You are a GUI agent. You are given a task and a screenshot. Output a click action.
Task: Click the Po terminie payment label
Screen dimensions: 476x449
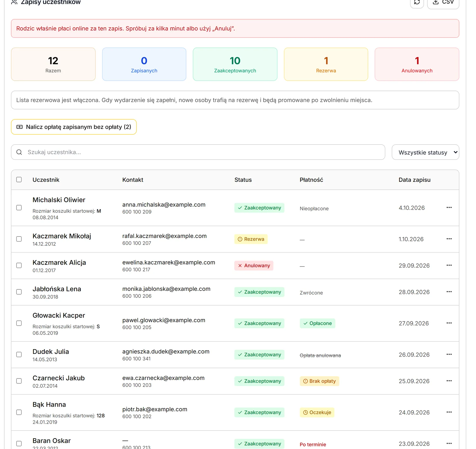313,444
